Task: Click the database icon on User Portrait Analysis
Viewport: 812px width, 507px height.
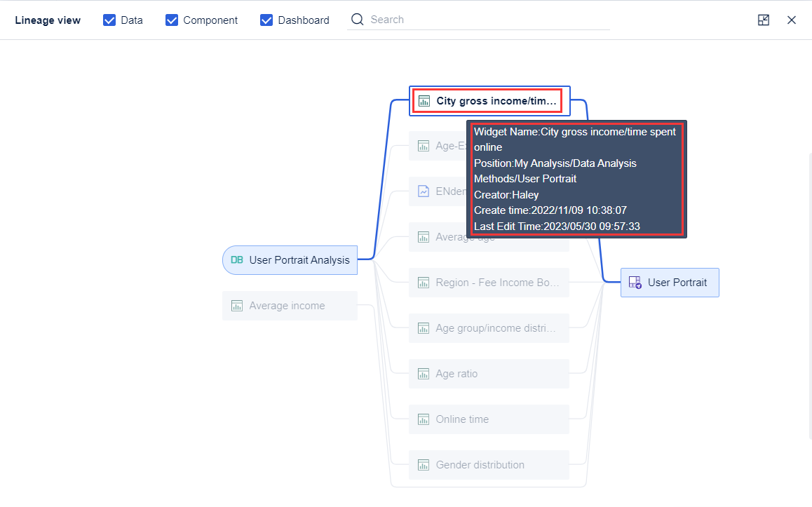Action: 236,259
